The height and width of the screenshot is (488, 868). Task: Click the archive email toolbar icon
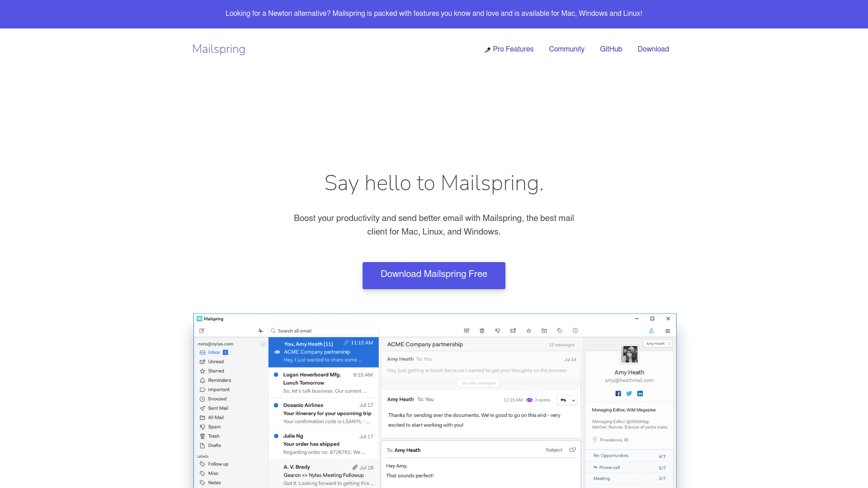[x=467, y=331]
